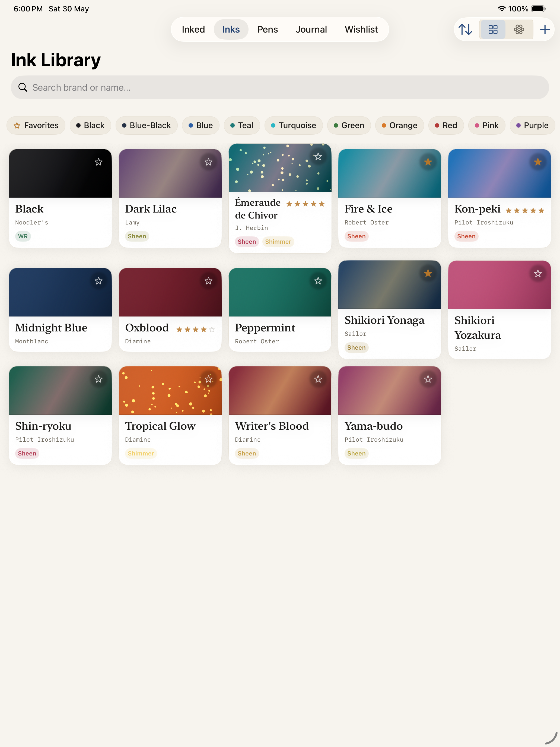The height and width of the screenshot is (747, 560).
Task: Favorite the Tropical Glow ink
Action: (x=208, y=379)
